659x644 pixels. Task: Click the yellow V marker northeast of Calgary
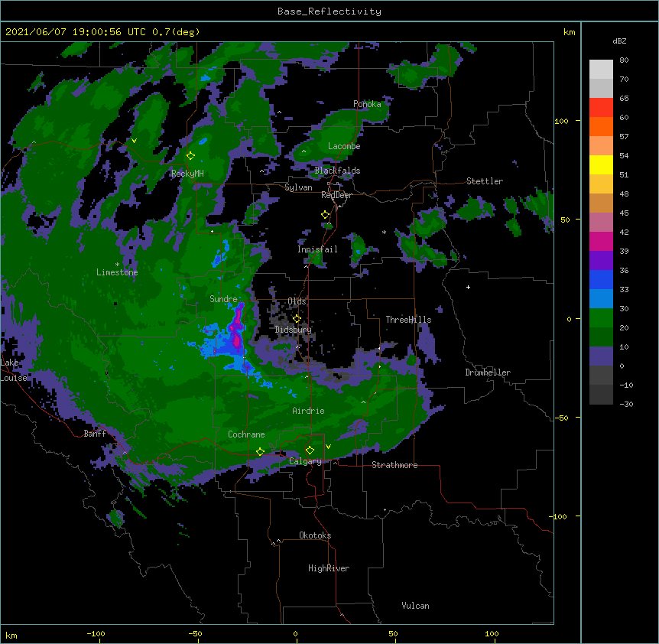(328, 447)
